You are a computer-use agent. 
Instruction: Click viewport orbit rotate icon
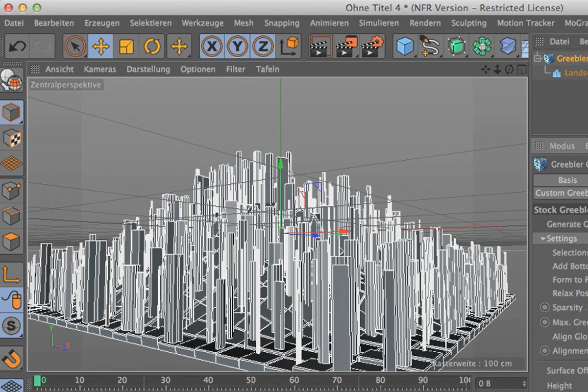pyautogui.click(x=509, y=70)
